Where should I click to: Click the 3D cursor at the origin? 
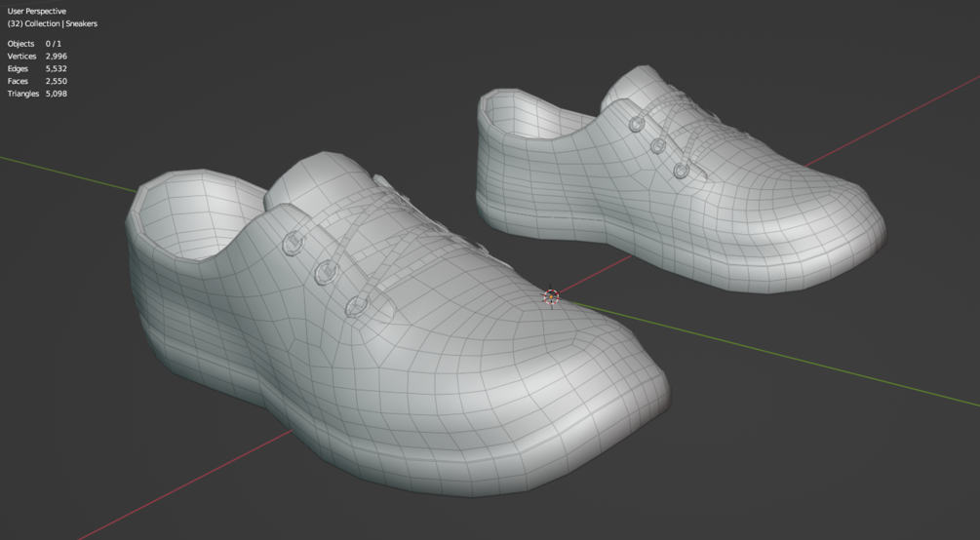click(x=551, y=297)
